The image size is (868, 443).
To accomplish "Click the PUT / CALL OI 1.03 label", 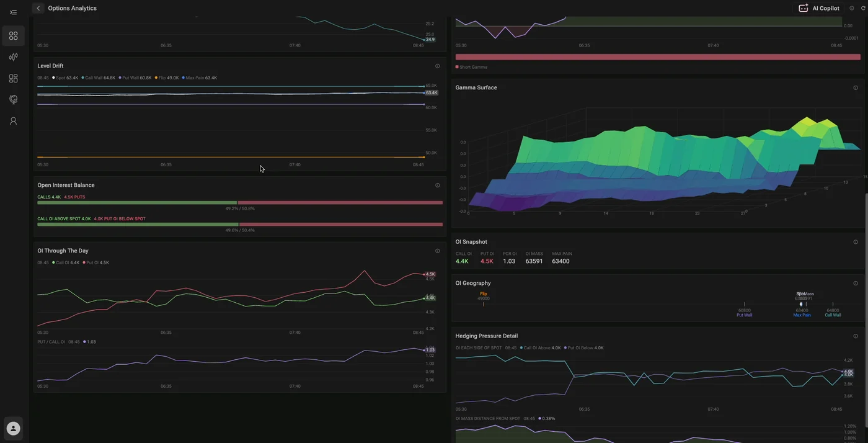I will (66, 342).
